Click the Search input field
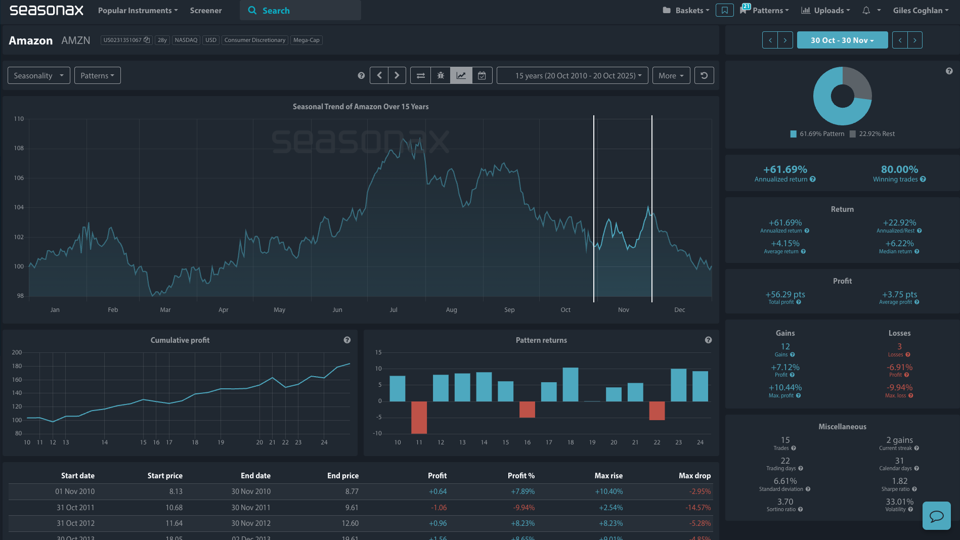 305,10
